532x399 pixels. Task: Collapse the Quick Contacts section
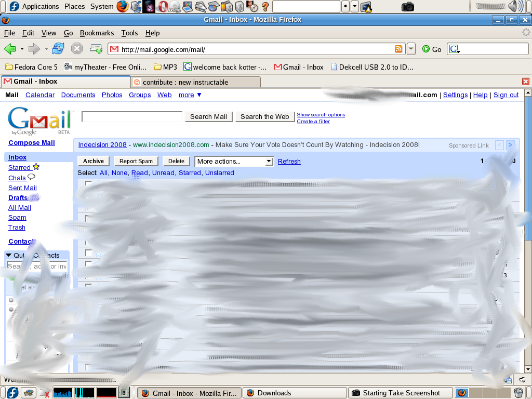click(9, 255)
